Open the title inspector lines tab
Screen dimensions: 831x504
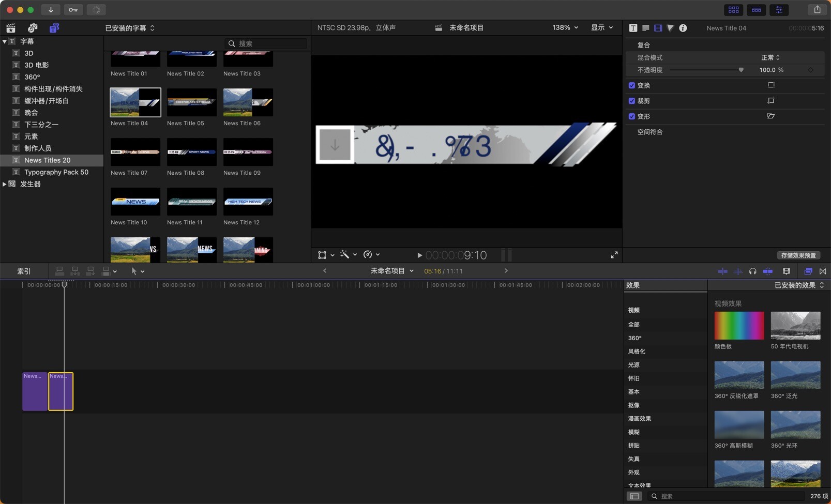point(645,28)
